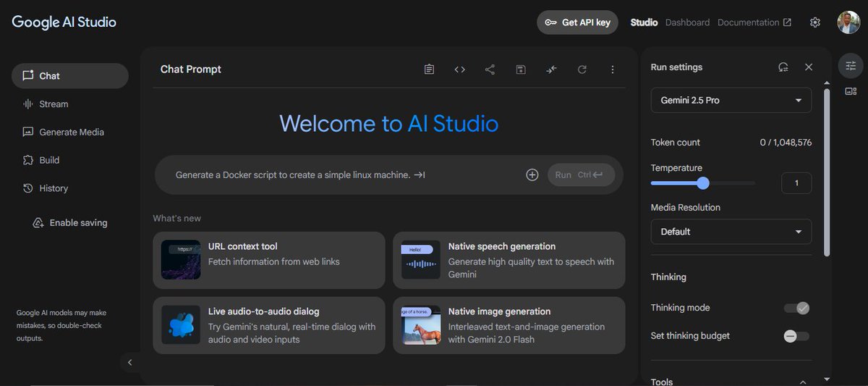Enable the Set thinking budget toggle
868x386 pixels.
coord(796,336)
